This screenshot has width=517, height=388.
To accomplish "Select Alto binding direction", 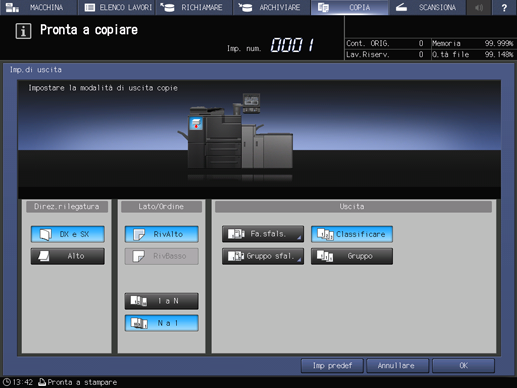I will pos(68,256).
